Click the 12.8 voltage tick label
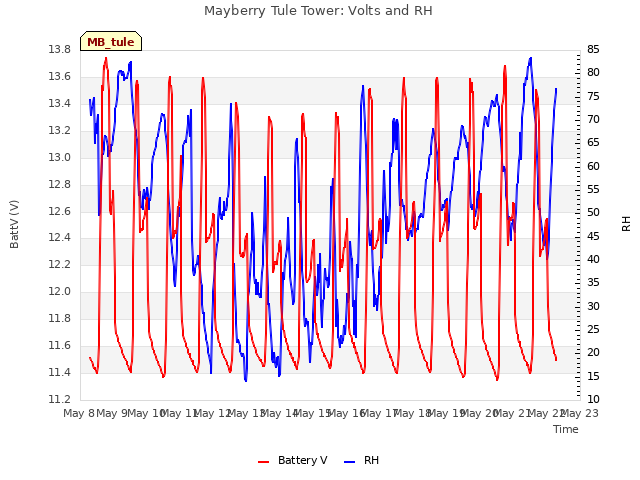 [60, 184]
